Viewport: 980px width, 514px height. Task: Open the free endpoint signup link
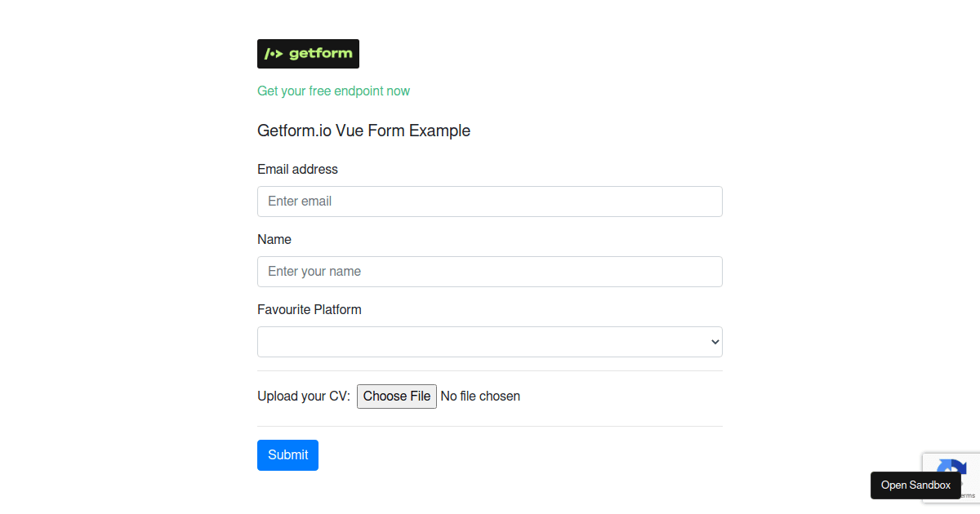(x=333, y=91)
